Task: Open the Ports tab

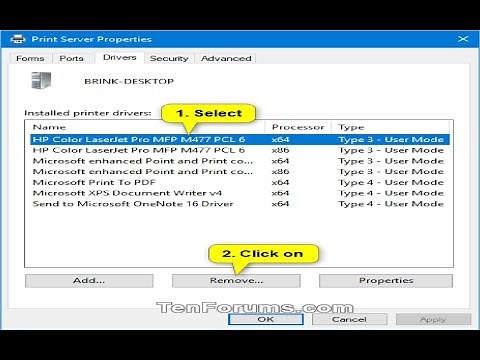Action: (x=71, y=58)
